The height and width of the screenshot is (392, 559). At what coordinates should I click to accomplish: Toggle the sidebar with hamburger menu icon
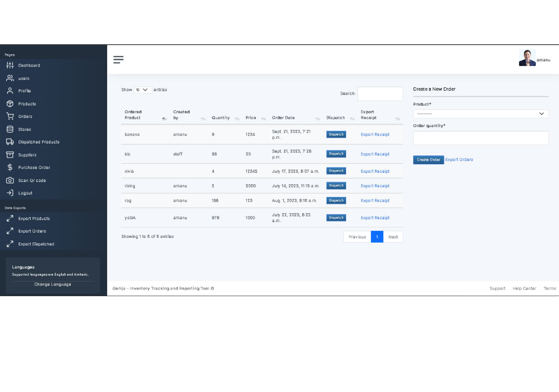[x=118, y=59]
